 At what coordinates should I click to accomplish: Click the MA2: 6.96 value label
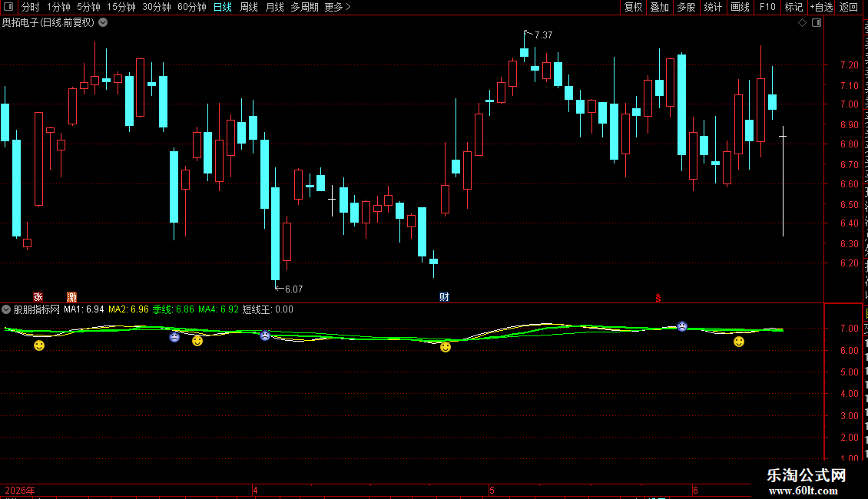(x=128, y=310)
